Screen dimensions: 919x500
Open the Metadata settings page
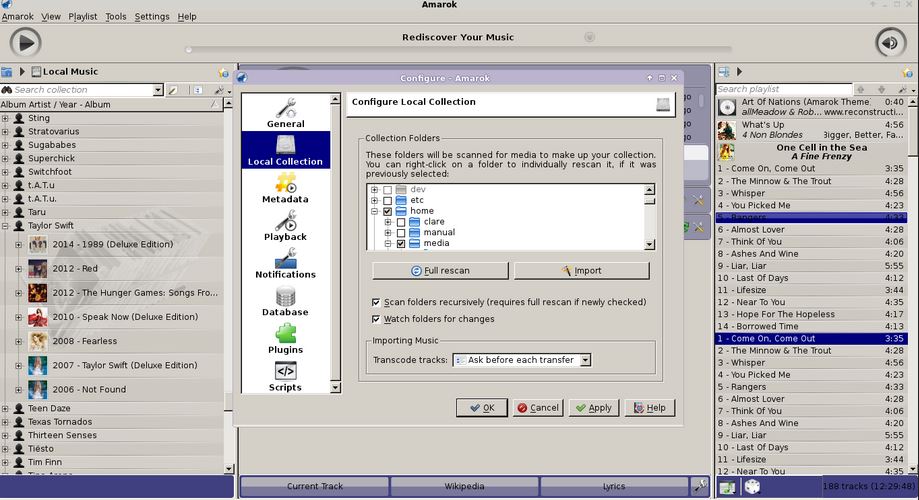pos(285,188)
